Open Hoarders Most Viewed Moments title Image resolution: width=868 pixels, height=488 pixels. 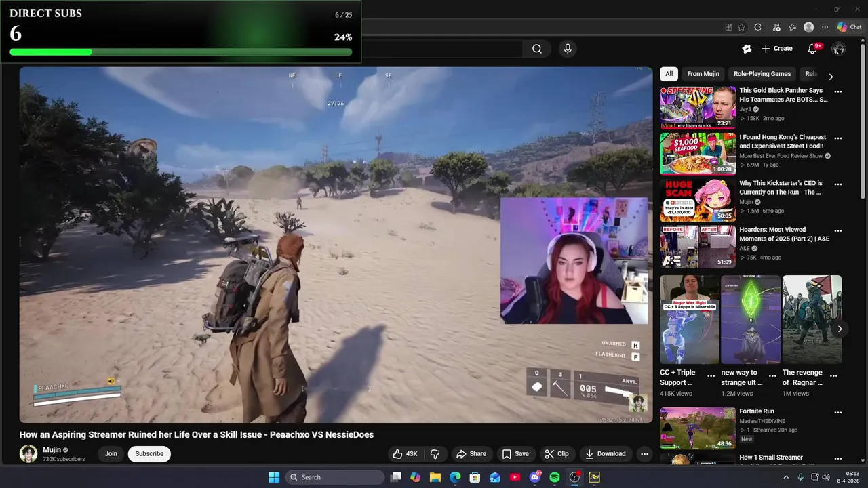point(785,235)
